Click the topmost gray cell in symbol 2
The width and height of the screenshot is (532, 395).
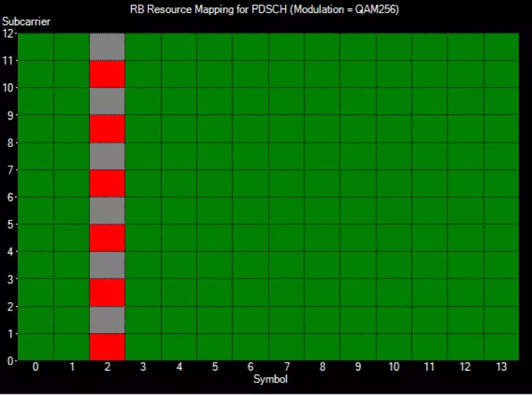pos(107,47)
